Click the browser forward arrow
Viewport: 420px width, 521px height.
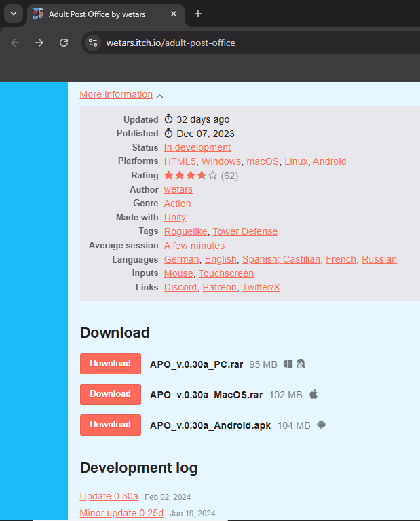point(39,43)
